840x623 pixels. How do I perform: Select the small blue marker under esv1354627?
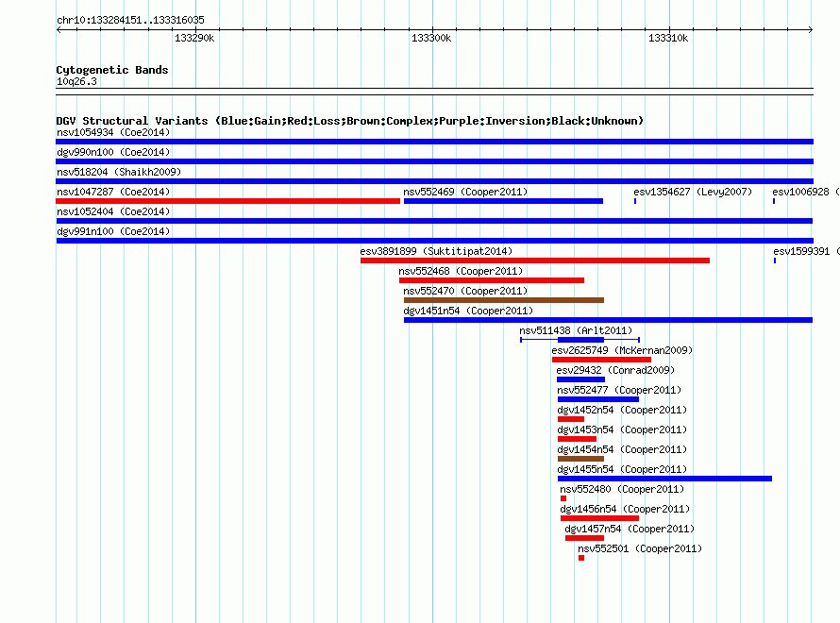click(635, 201)
